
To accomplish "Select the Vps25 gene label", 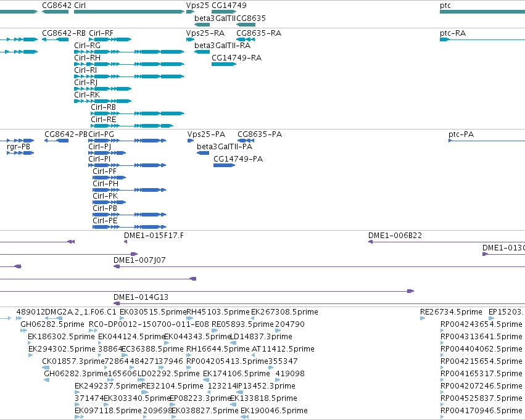I will pos(197,6).
